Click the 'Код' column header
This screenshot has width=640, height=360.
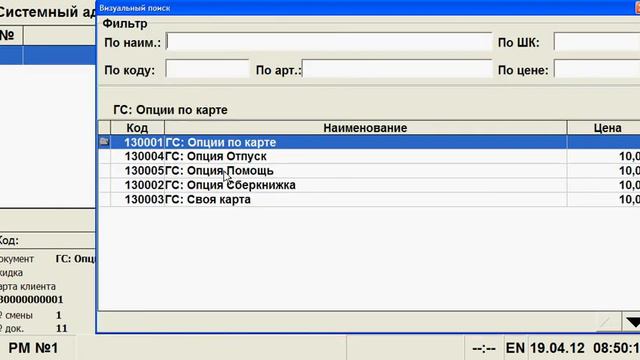[x=137, y=128]
